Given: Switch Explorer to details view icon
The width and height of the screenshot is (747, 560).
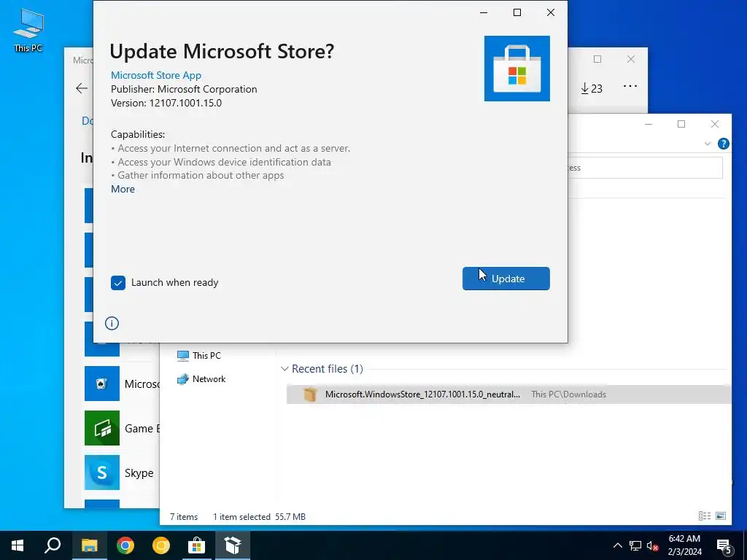Looking at the screenshot, I should [x=705, y=516].
